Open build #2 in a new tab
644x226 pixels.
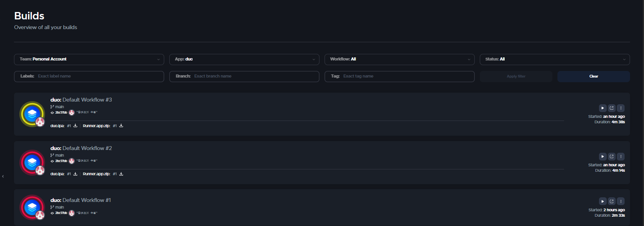[x=611, y=157]
